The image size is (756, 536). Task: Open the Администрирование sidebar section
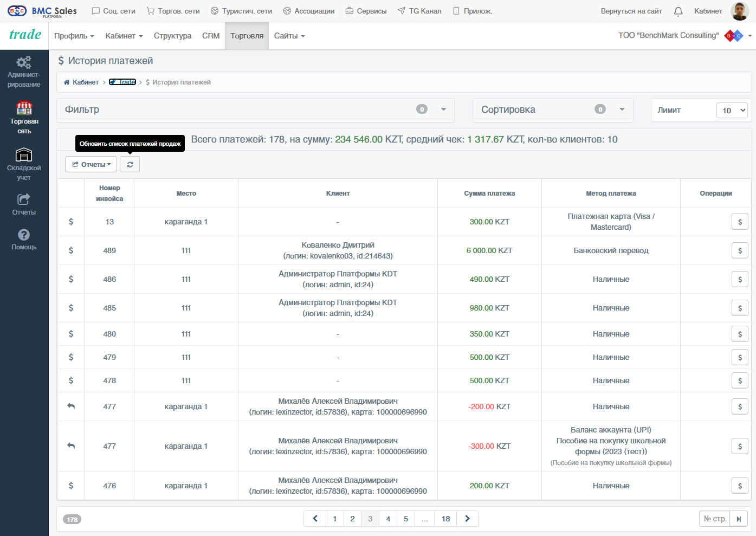(x=24, y=72)
